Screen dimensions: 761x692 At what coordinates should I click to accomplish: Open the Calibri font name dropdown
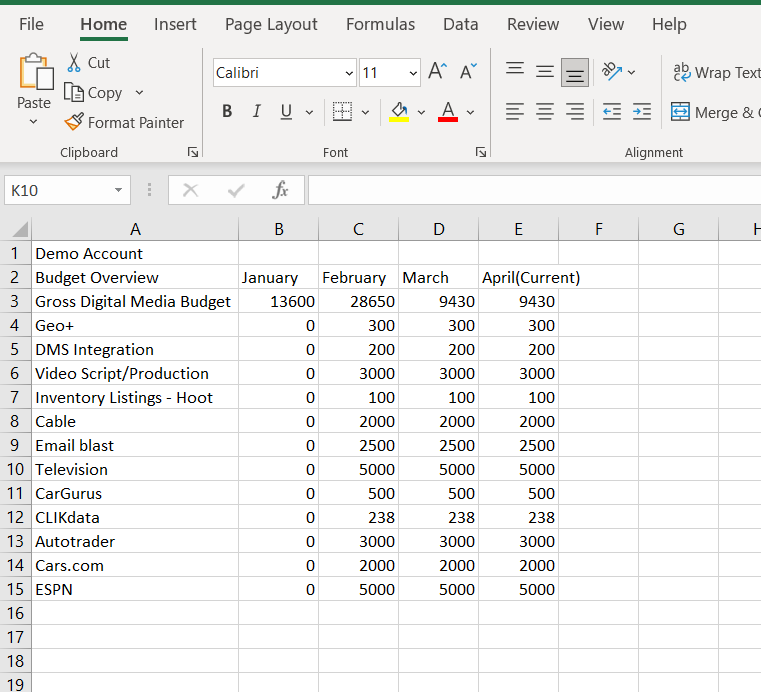pyautogui.click(x=349, y=73)
